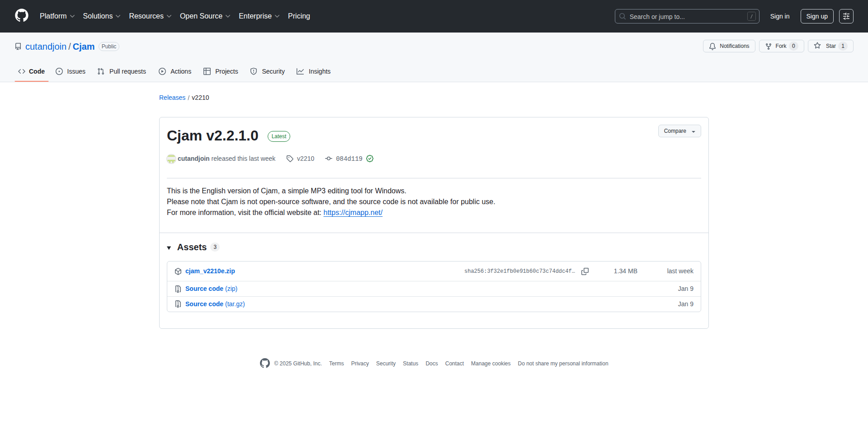868x425 pixels.
Task: Open cutandjoin author link in release header
Action: pos(193,159)
